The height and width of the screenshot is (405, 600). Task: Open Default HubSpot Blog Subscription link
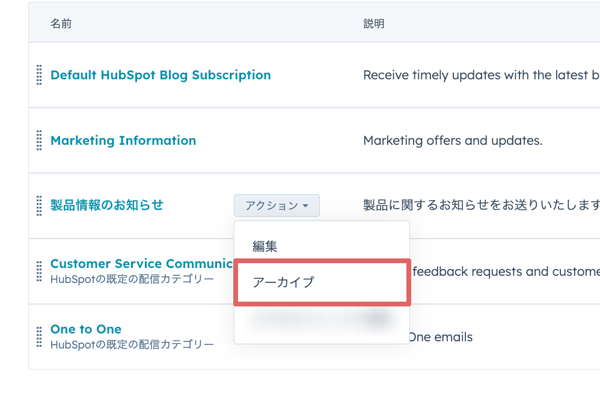coord(160,75)
